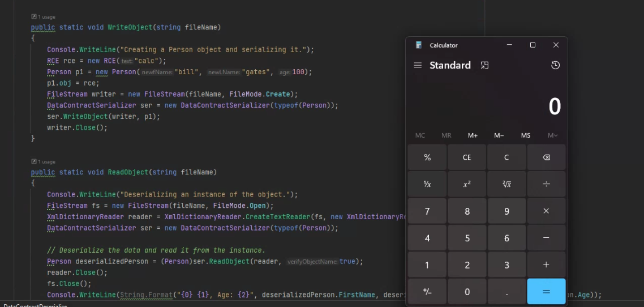Click digit 5 on Calculator keypad
This screenshot has height=307, width=644.
tap(467, 238)
